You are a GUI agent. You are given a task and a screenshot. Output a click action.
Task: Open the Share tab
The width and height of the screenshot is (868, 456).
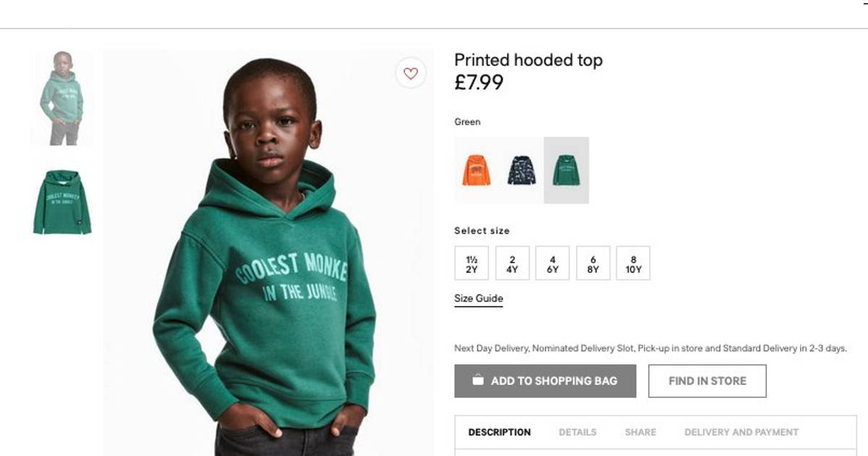(640, 432)
